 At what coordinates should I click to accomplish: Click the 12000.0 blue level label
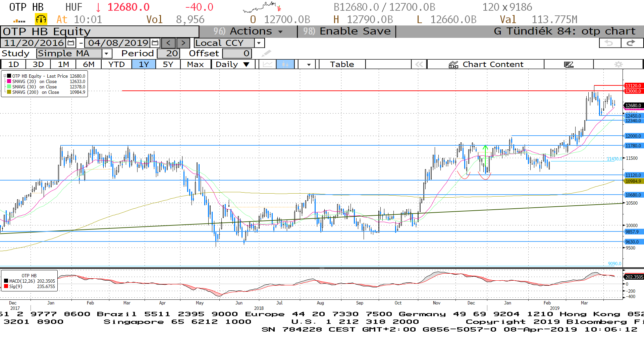click(633, 136)
